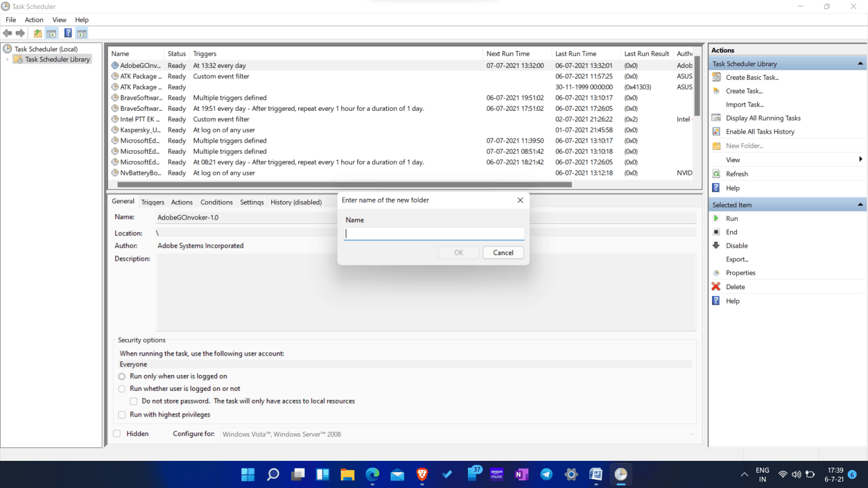Expand the View submenu arrow in Actions
868x488 pixels.
860,160
